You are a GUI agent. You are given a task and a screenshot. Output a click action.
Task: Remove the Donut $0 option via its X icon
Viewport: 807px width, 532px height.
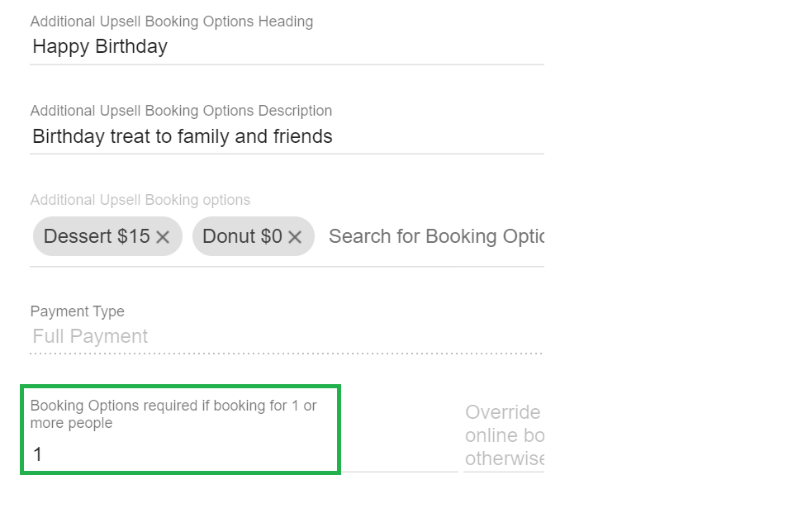click(295, 236)
